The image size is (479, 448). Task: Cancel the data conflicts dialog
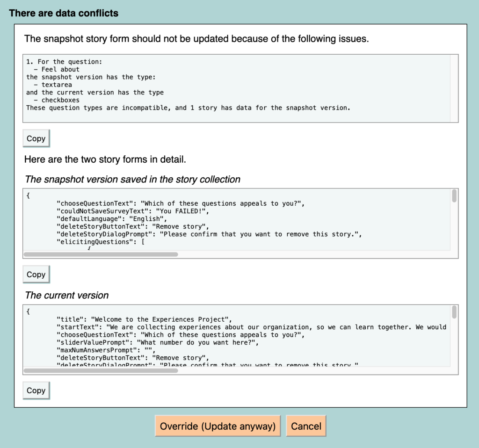point(306,426)
